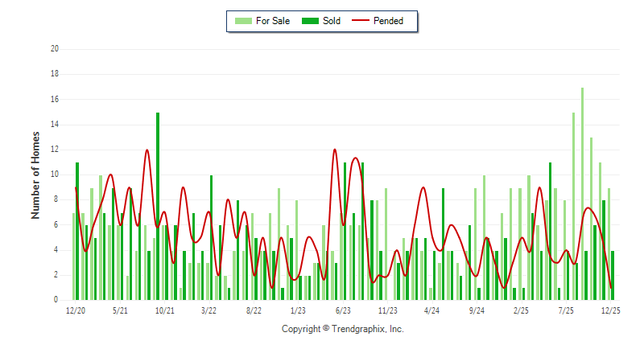This screenshot has height=349, width=644.
Task: Click the 7/25 x-axis date label
Action: [x=565, y=310]
